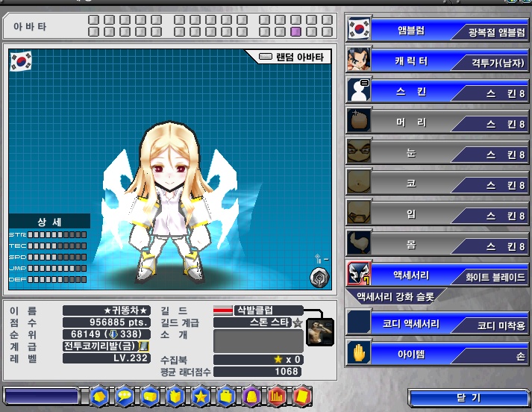Select the bottom-right avatar slot in grid
Screen dimensions: 532x412
(x=327, y=32)
